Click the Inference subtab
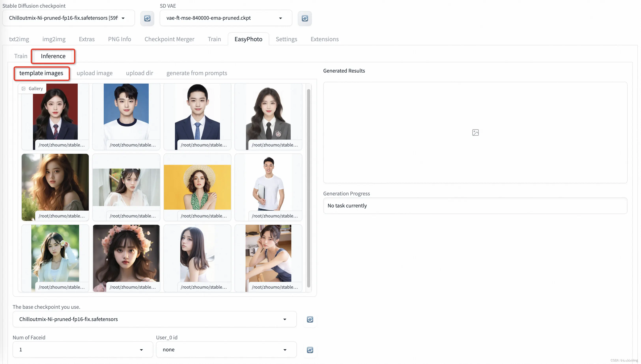The width and height of the screenshot is (641, 364). [x=53, y=55]
